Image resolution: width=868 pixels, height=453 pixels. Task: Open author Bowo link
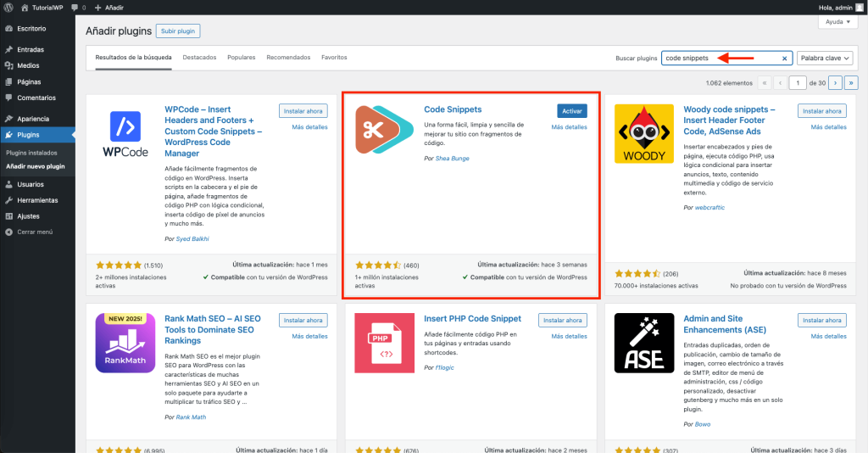pyautogui.click(x=703, y=425)
